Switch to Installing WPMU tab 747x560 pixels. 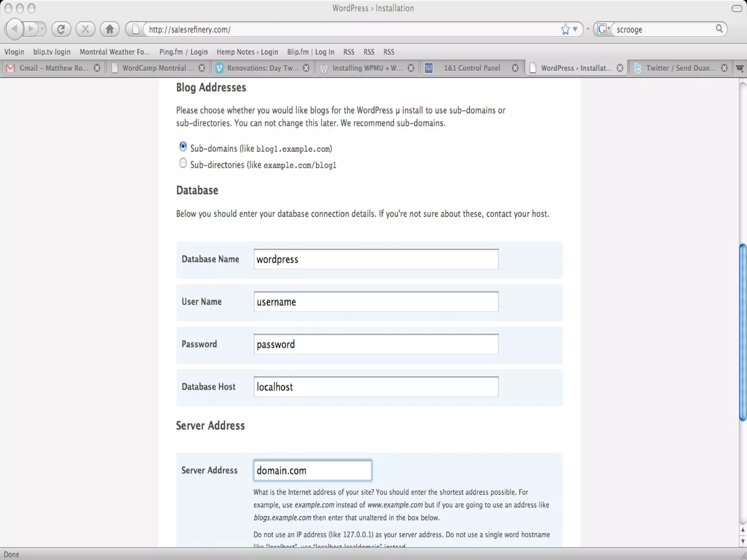pos(367,68)
